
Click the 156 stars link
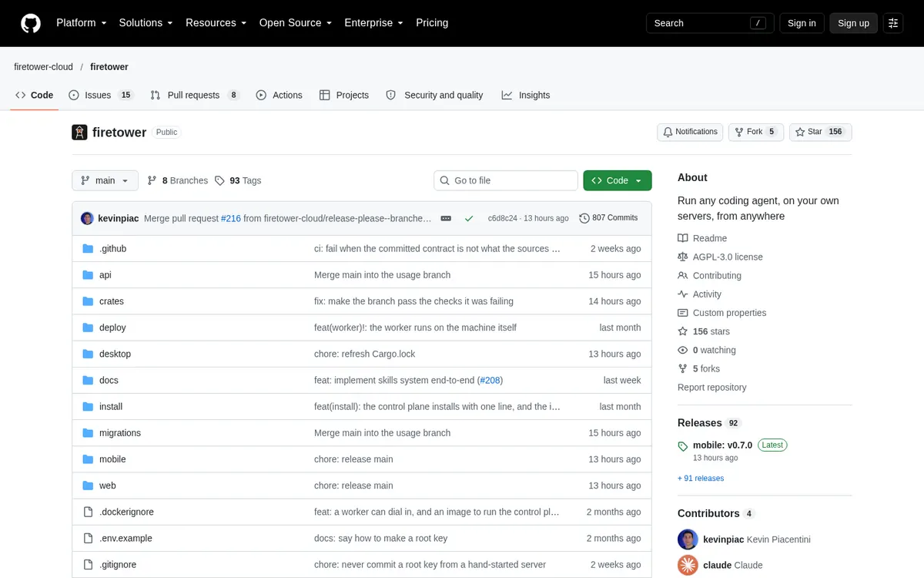click(704, 331)
